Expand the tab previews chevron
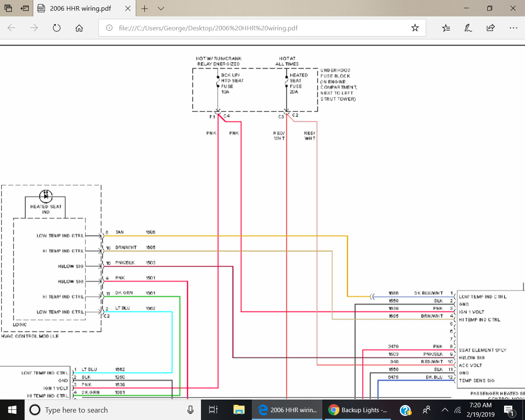Screen dimensions: 525x420 pyautogui.click(x=161, y=8)
